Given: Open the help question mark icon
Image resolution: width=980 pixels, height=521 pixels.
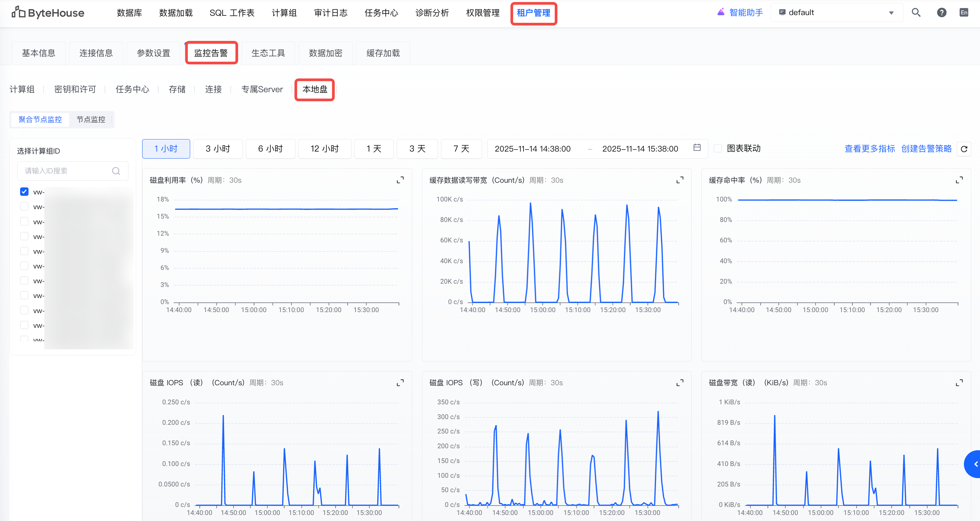Looking at the screenshot, I should (941, 12).
